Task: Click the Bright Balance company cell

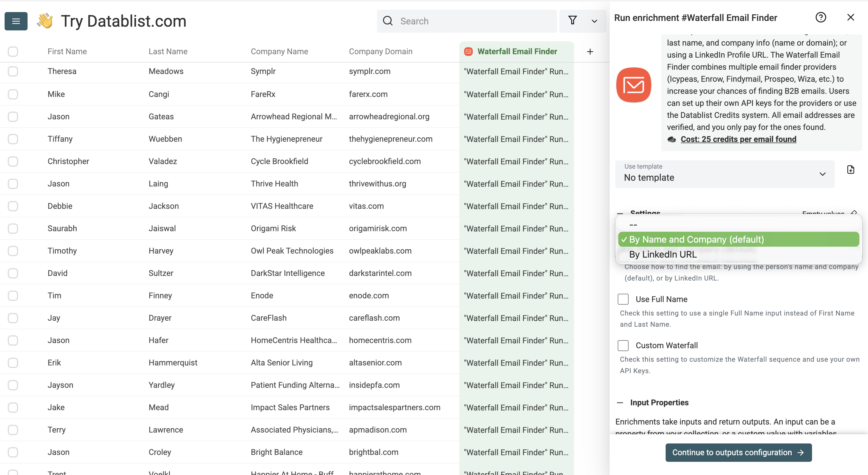Action: pyautogui.click(x=276, y=452)
